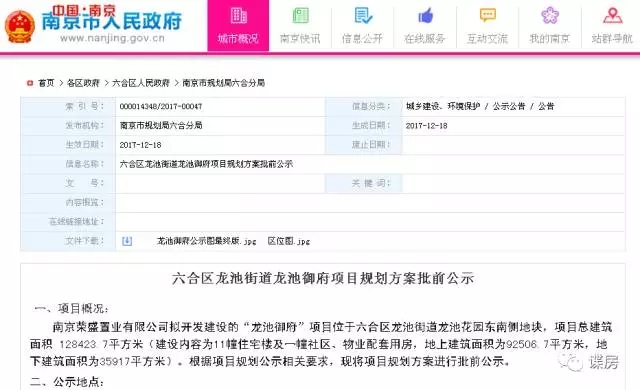This screenshot has width=640, height=390.
Task: Click the red breadcrumb home icon
Action: 30,83
